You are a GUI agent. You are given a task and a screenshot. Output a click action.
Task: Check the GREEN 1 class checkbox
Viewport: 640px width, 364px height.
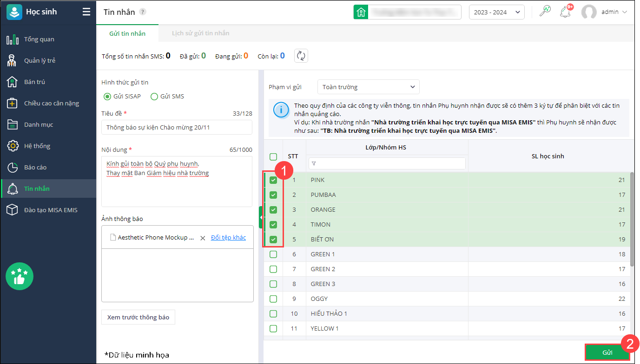coord(273,254)
